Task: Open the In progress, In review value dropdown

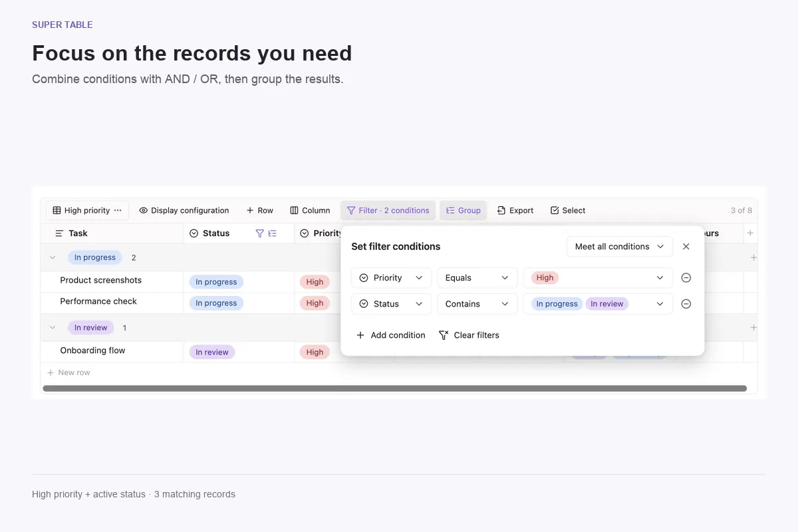Action: (x=598, y=304)
